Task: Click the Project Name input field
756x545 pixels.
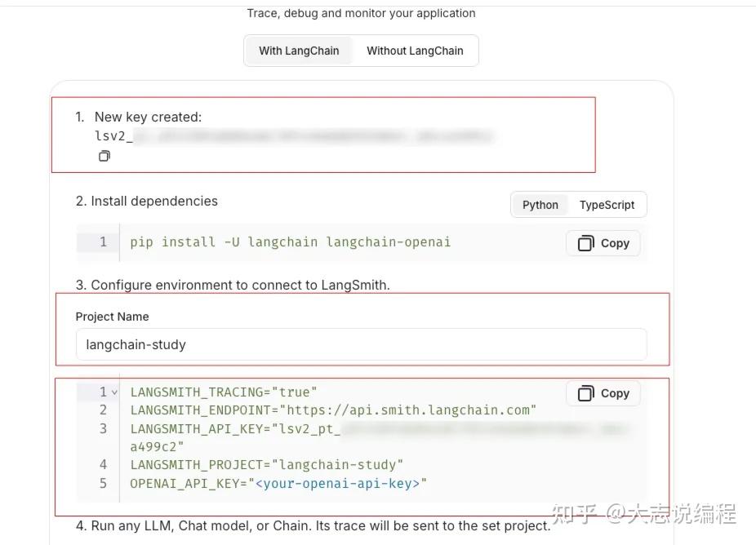Action: point(361,344)
